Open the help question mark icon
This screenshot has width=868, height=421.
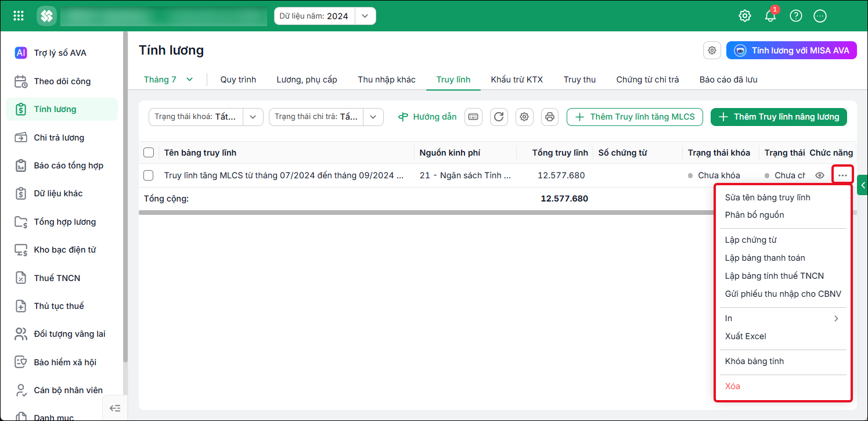tap(796, 16)
